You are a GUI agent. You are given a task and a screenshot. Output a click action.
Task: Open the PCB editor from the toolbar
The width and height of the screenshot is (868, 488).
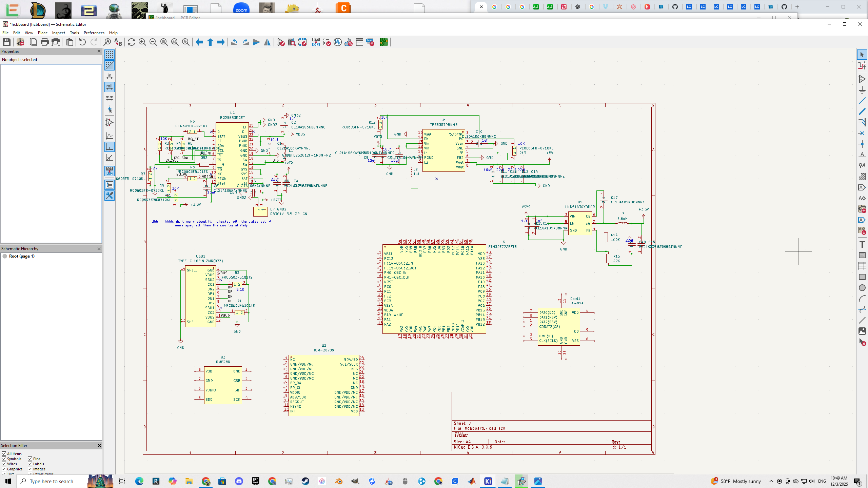click(x=383, y=42)
